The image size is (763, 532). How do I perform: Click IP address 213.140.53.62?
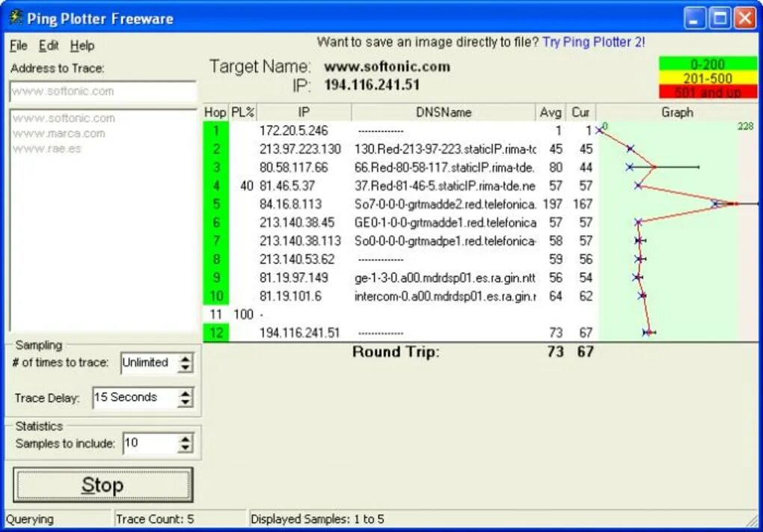[297, 260]
